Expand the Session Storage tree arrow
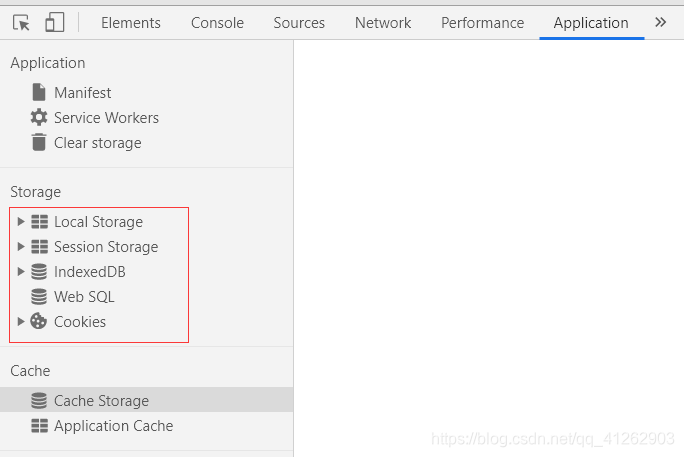The image size is (684, 457). pyautogui.click(x=21, y=246)
